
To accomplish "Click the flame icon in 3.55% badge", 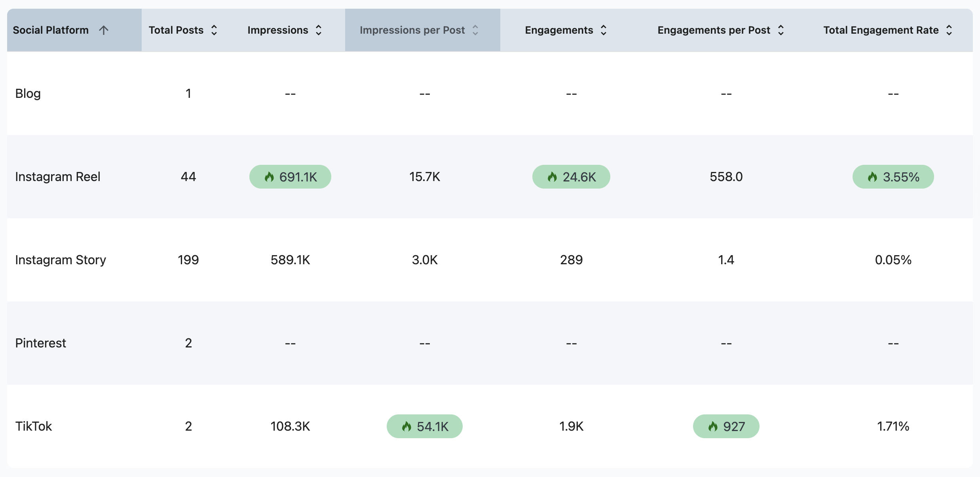I will (x=872, y=177).
